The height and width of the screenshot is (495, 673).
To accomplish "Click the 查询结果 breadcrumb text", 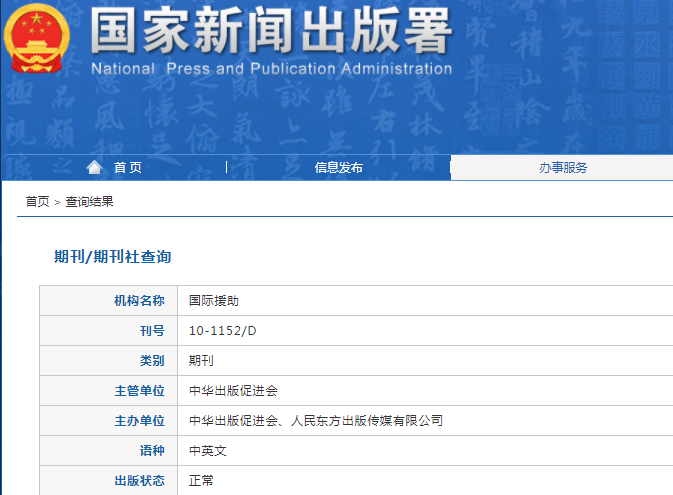I will click(89, 201).
